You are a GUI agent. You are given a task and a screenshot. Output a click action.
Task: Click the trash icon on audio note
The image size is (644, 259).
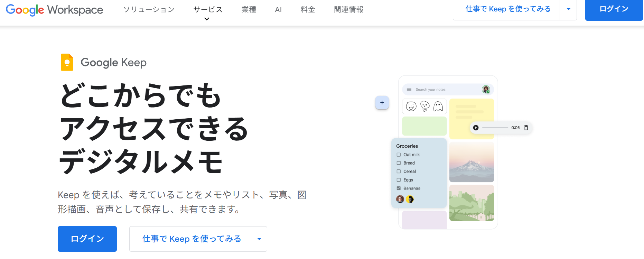[x=526, y=128]
